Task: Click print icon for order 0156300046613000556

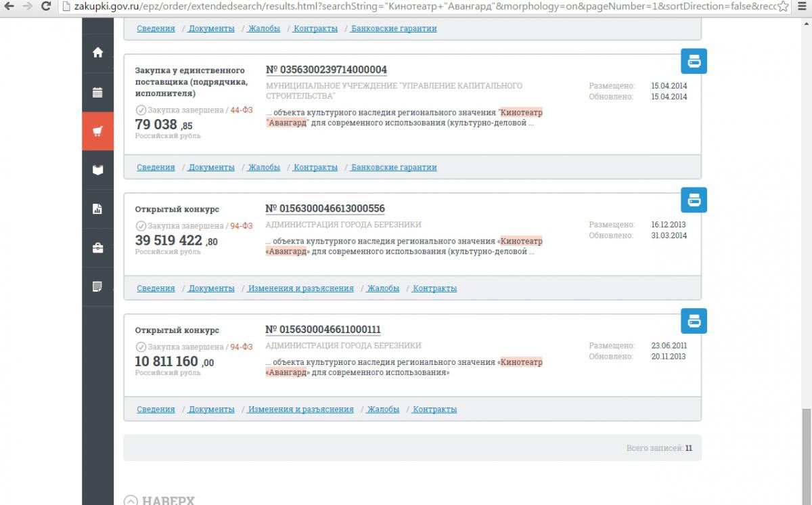Action: click(x=694, y=200)
